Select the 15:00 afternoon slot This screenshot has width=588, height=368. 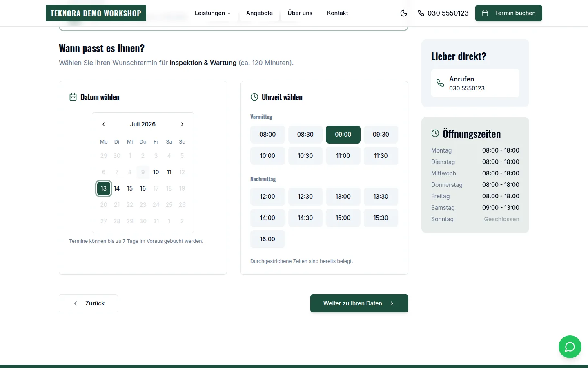[x=343, y=218]
